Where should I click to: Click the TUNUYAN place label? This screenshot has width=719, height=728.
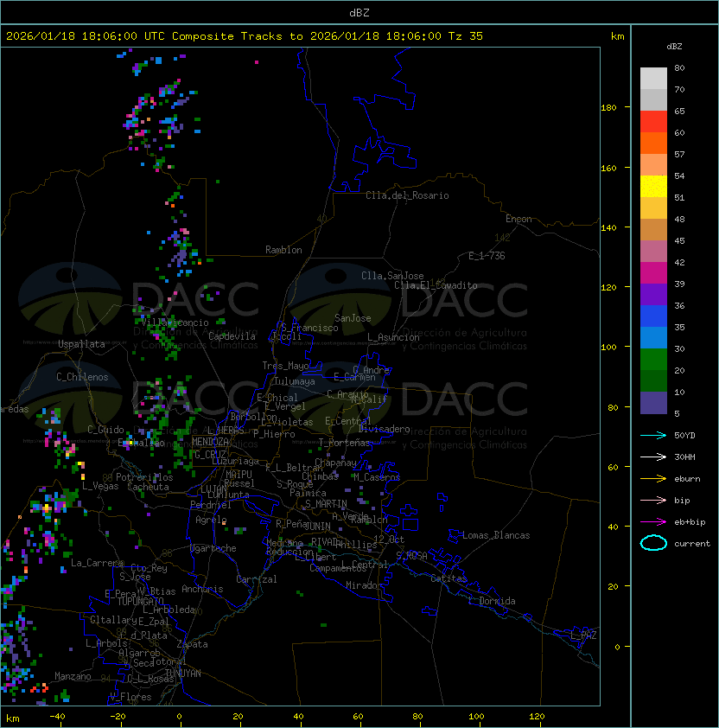tap(183, 674)
